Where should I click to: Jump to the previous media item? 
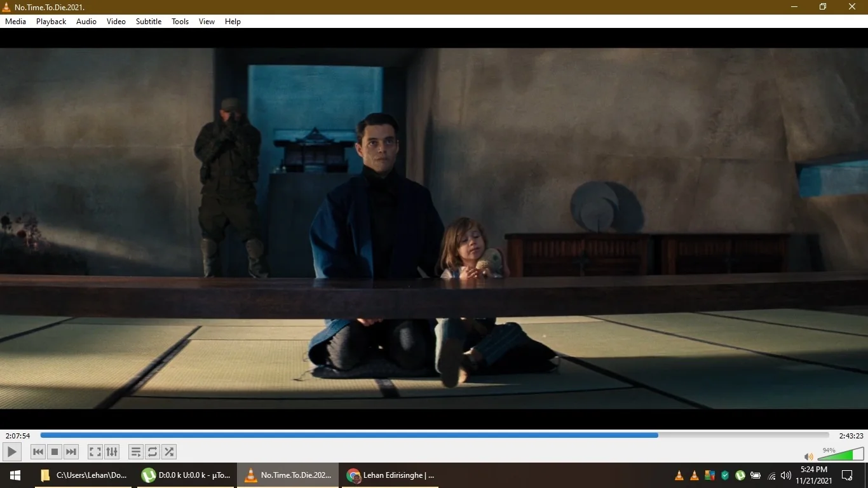click(x=38, y=452)
